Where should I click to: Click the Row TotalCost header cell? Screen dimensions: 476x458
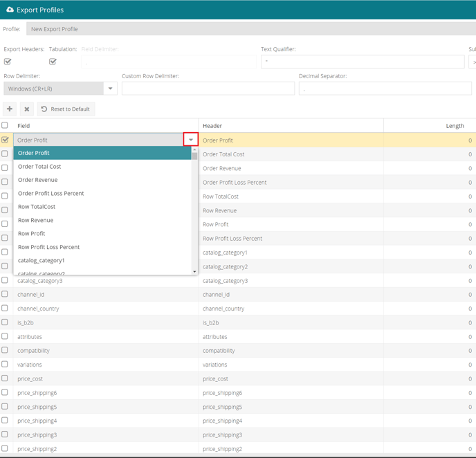point(291,196)
